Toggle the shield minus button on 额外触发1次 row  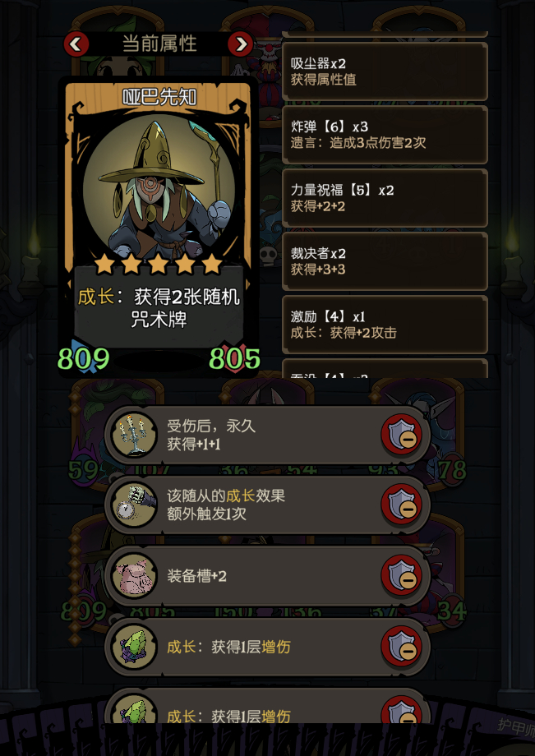(401, 505)
